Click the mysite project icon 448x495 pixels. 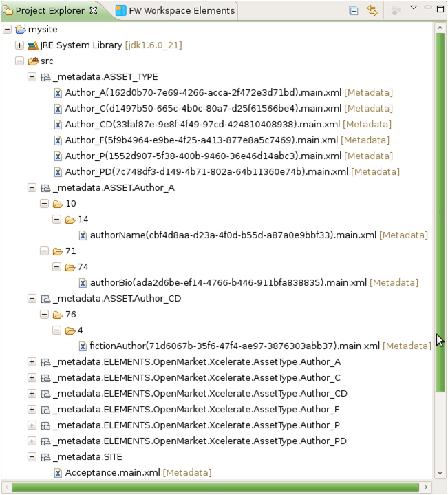click(21, 30)
